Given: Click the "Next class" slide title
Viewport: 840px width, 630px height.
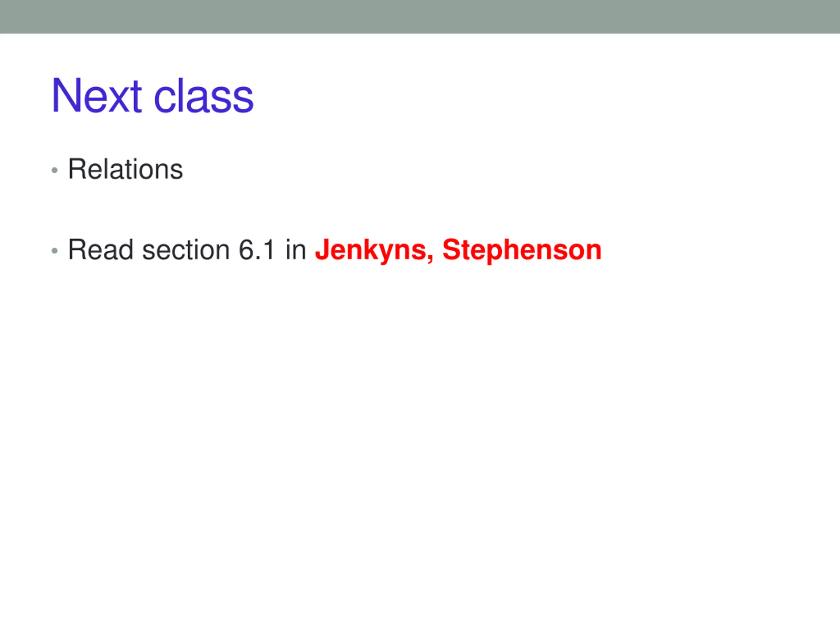Looking at the screenshot, I should [152, 96].
